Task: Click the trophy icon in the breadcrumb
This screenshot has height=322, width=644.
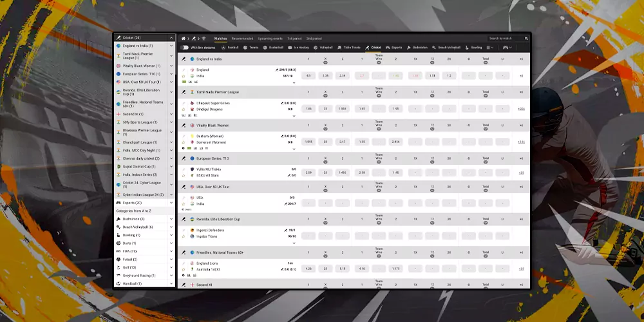Action: tap(204, 39)
